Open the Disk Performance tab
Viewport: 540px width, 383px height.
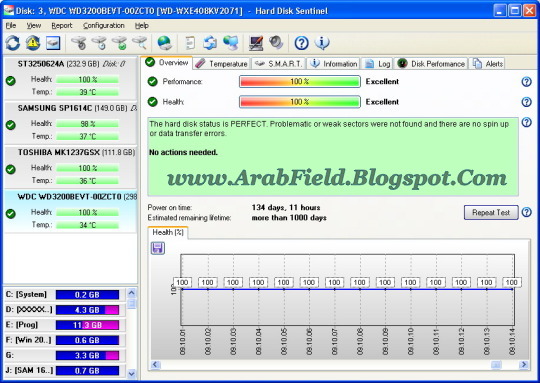[x=431, y=64]
